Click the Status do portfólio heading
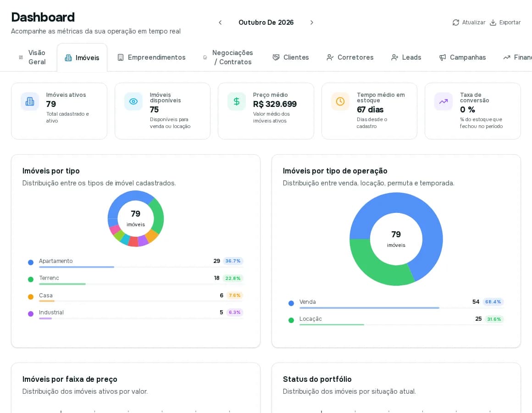Screen dimensions: 532x413 tap(317, 379)
